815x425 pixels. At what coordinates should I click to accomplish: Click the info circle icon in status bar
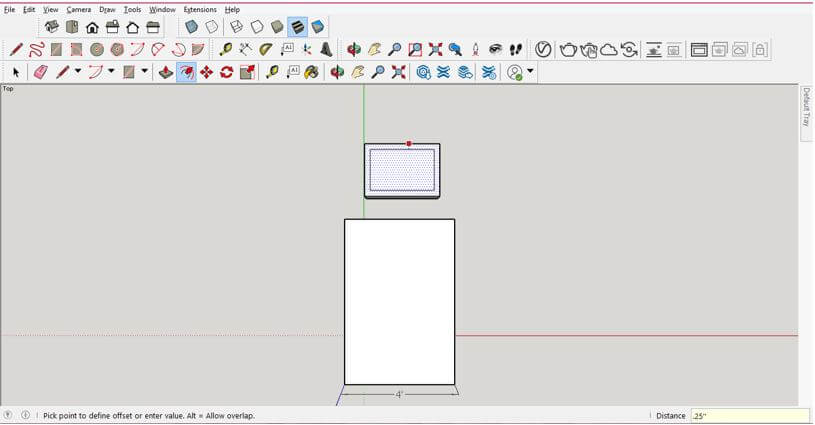[x=25, y=415]
